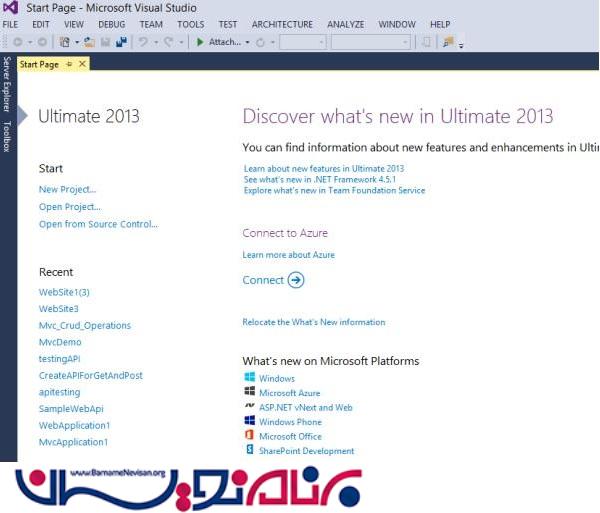Click the Connect arrow circle icon
The image size is (600, 513).
tap(296, 280)
